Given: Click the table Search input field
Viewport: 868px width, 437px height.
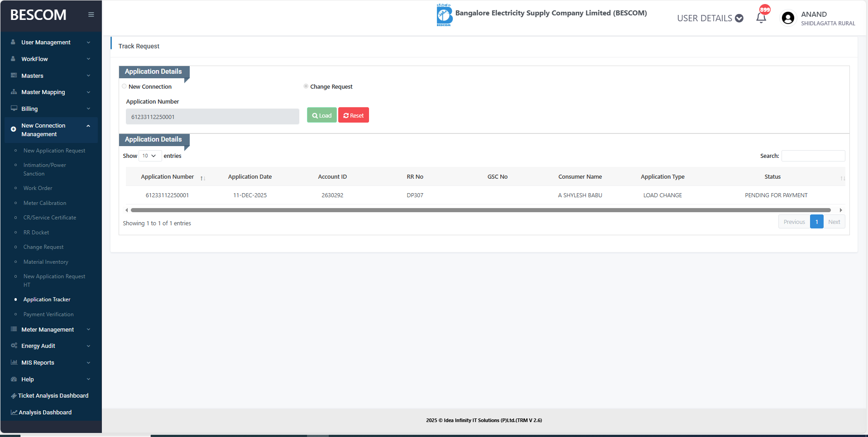Looking at the screenshot, I should 813,156.
